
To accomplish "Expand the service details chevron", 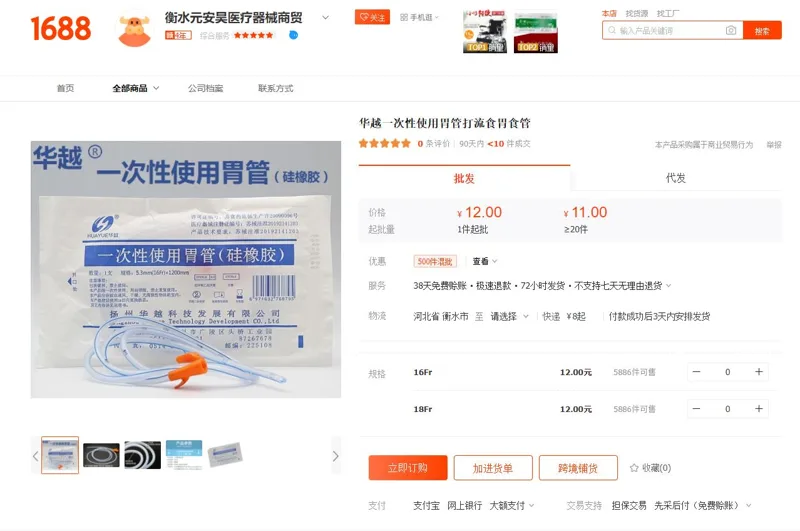I will coord(669,286).
